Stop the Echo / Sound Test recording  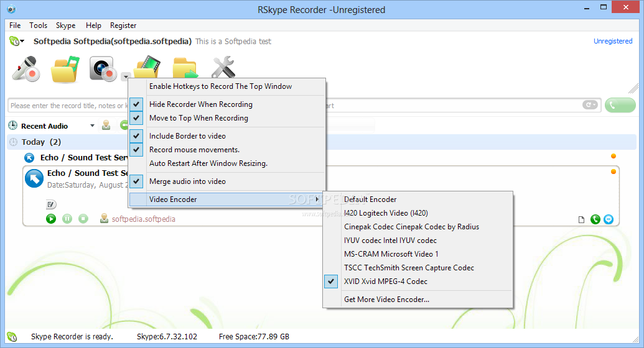(83, 219)
